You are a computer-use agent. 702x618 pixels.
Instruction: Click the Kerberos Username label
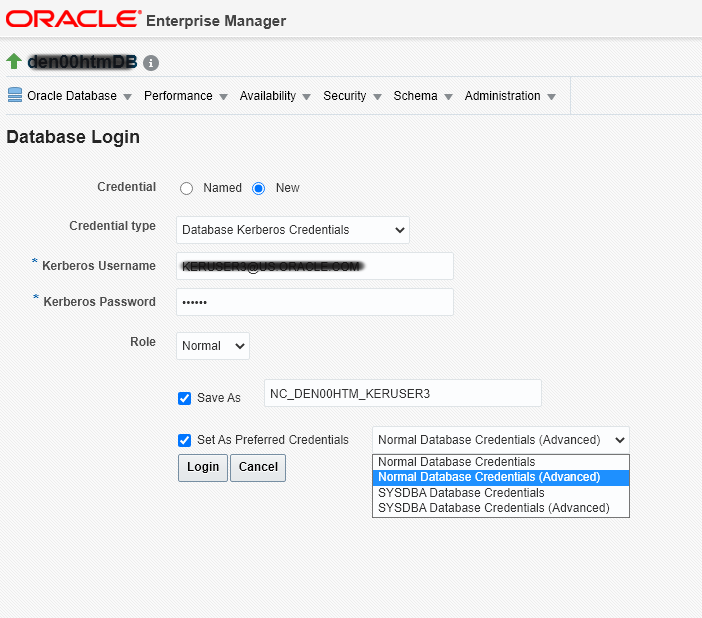click(x=98, y=266)
